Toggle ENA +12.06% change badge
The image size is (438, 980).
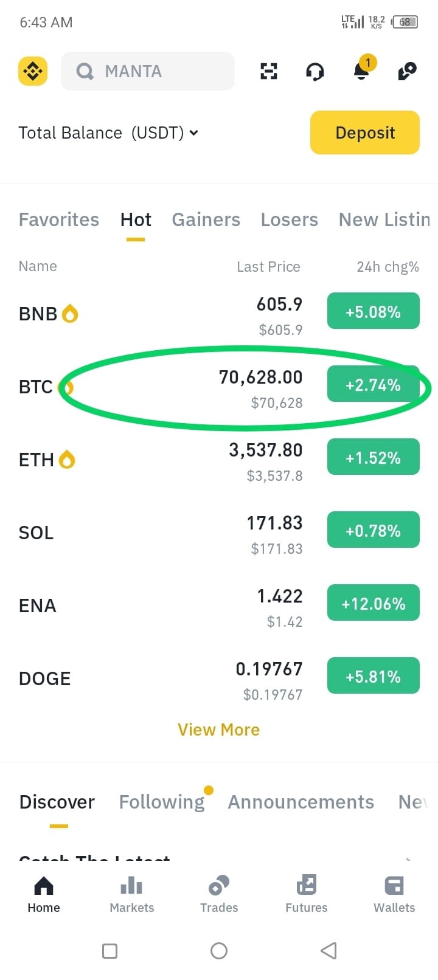pos(374,602)
